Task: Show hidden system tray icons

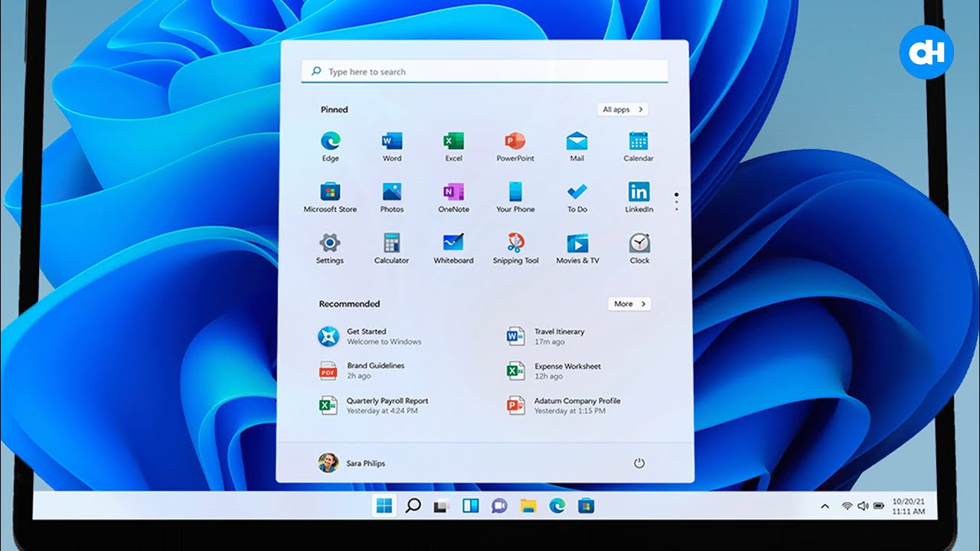Action: pos(825,506)
